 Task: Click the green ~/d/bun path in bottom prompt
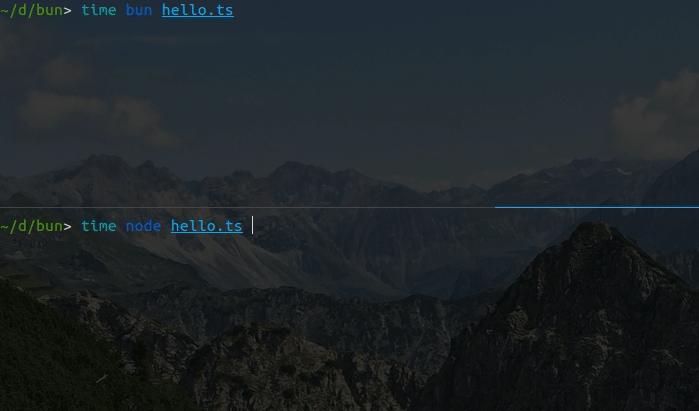[x=31, y=226]
